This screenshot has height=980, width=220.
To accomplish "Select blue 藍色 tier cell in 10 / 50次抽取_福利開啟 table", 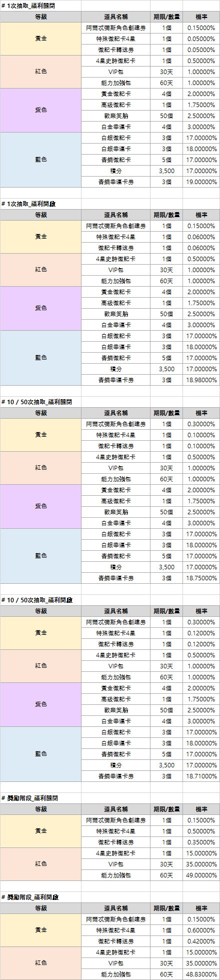I will point(41,754).
